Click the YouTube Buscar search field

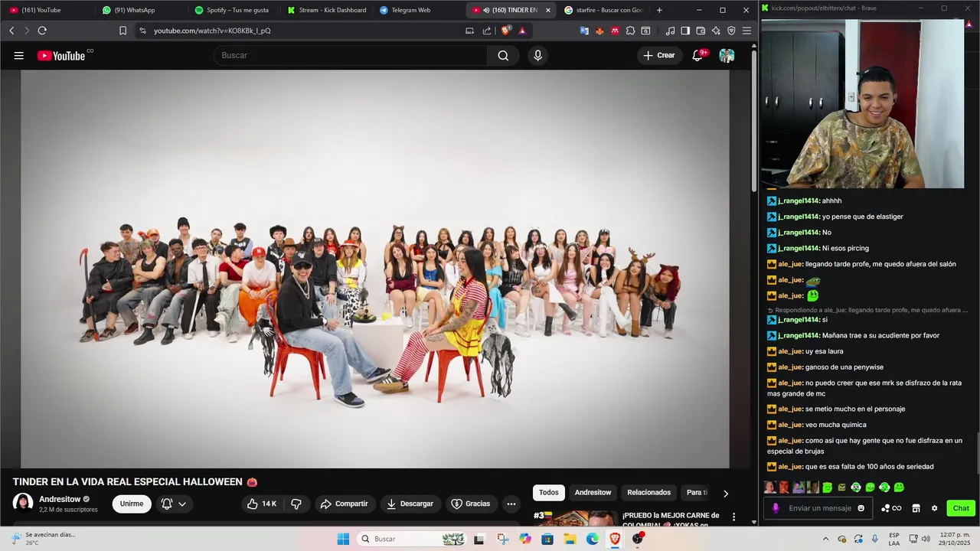point(350,55)
